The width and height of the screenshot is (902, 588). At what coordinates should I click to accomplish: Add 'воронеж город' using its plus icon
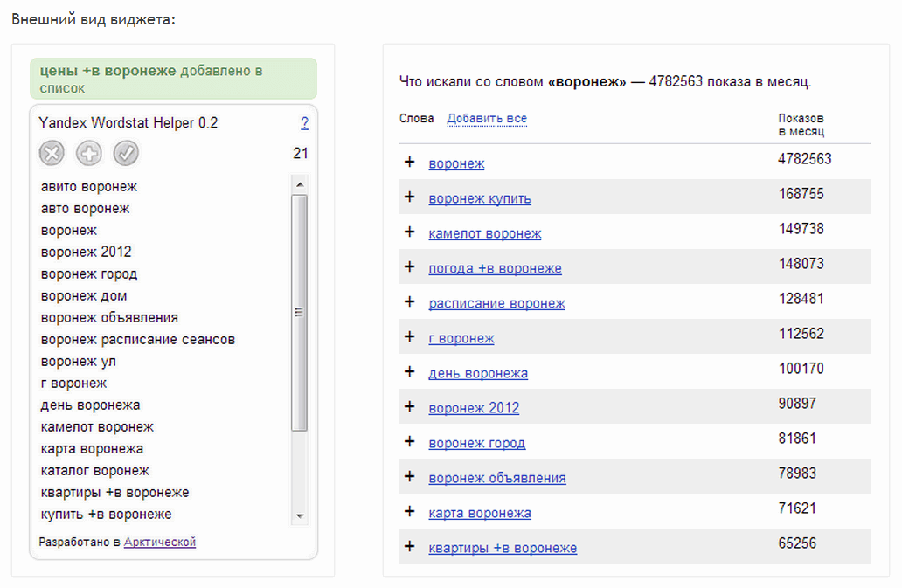410,441
